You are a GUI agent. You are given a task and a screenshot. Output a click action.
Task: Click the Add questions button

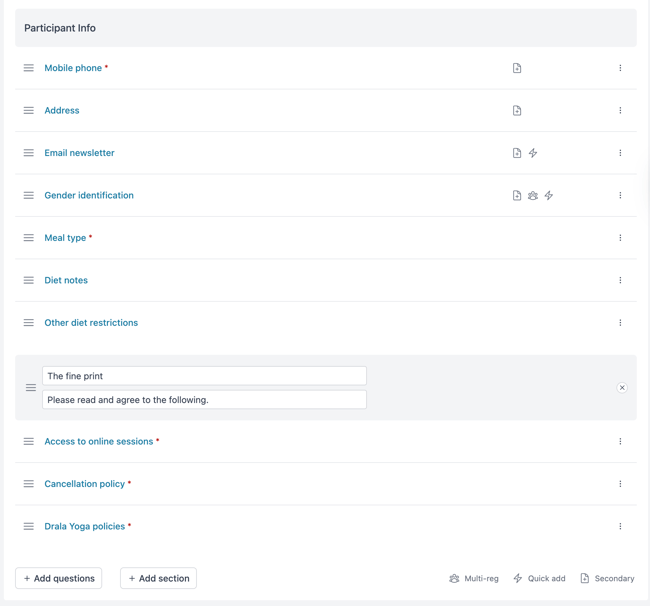tap(58, 578)
